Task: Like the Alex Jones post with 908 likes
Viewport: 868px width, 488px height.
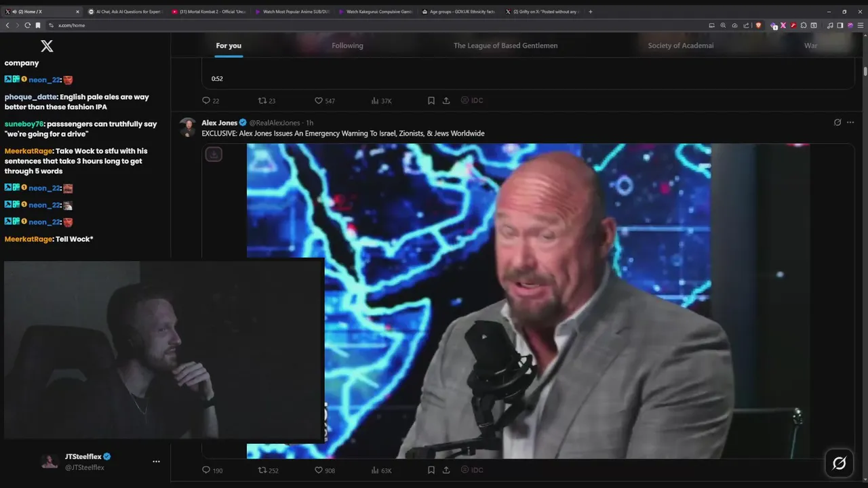Action: click(324, 470)
